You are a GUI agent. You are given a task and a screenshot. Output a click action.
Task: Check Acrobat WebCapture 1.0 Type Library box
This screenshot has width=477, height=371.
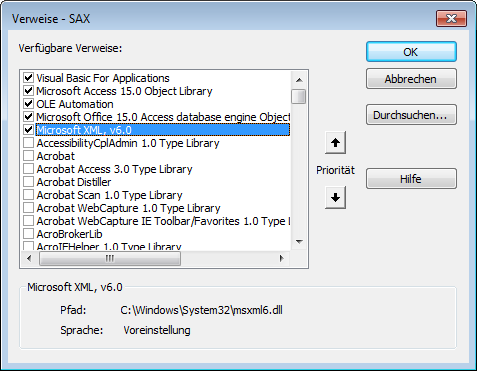28,208
